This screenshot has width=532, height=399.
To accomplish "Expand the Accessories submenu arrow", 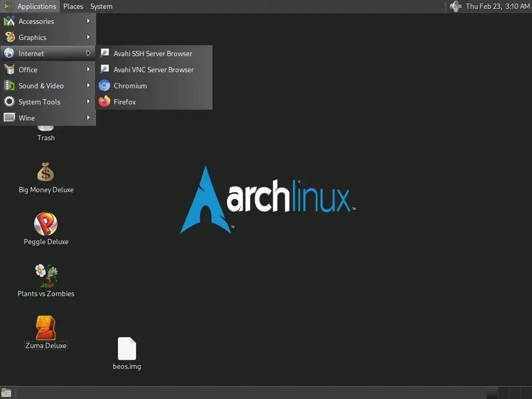I will 88,21.
